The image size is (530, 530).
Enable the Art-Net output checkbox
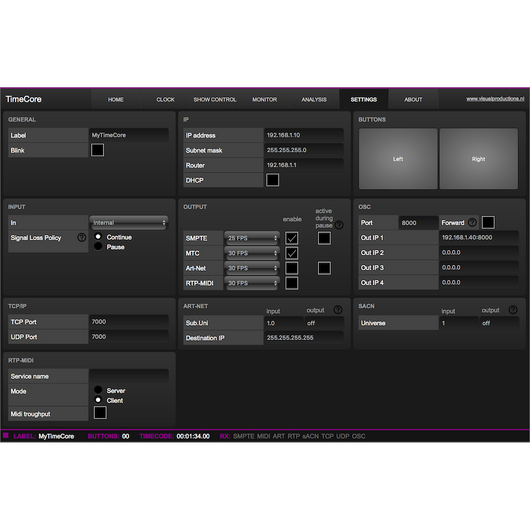292,268
